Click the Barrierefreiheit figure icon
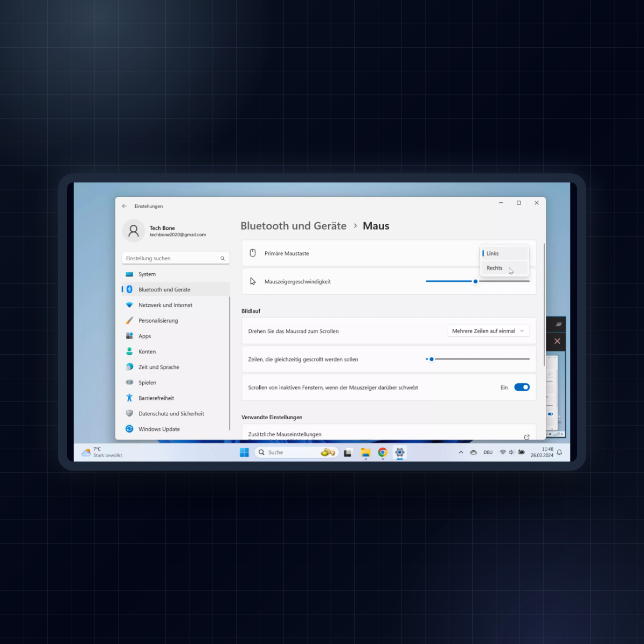 [129, 398]
